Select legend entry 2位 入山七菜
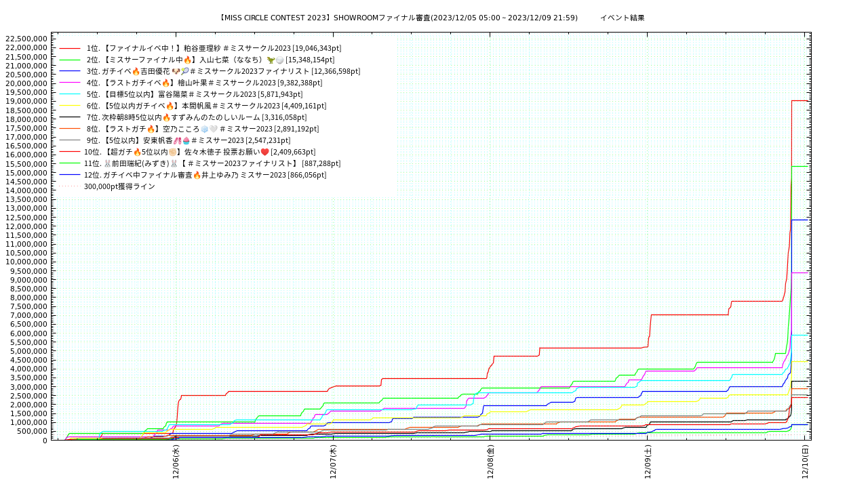The width and height of the screenshot is (868, 488). coord(210,60)
